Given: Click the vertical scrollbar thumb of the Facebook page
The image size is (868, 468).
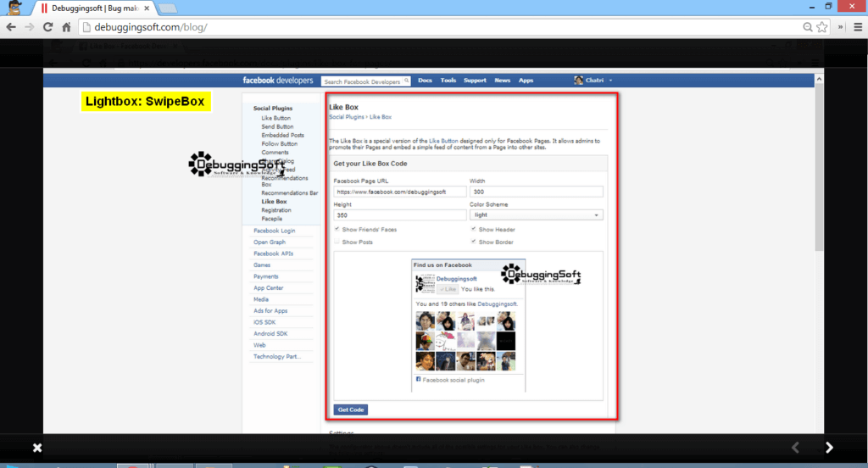Looking at the screenshot, I should [819, 168].
